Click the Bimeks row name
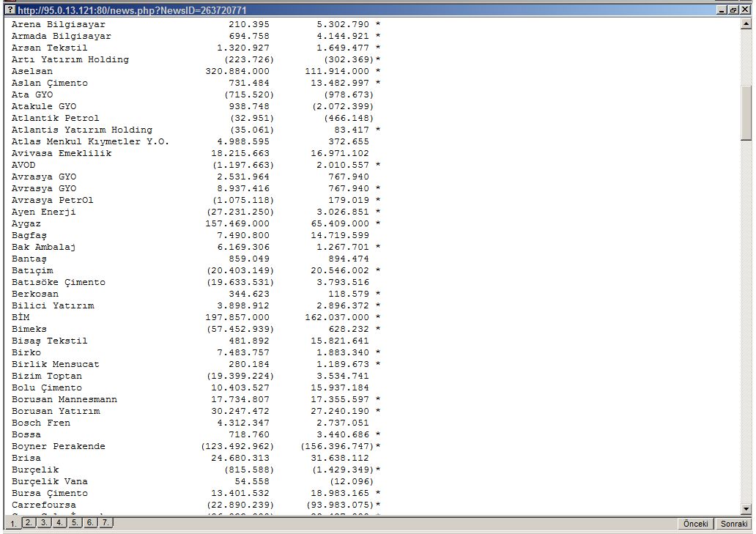 29,329
